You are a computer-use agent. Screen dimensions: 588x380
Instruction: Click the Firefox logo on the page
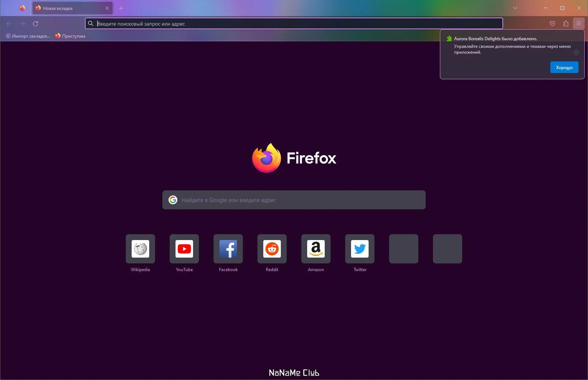(x=294, y=158)
